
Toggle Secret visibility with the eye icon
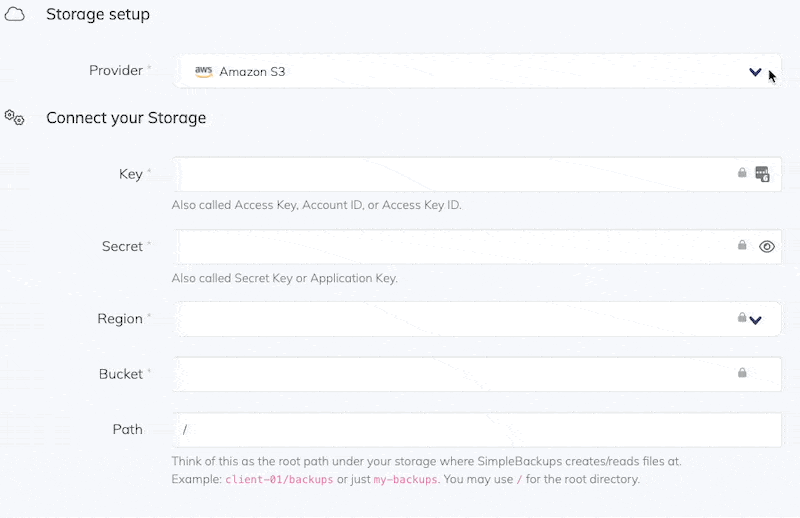(x=767, y=246)
